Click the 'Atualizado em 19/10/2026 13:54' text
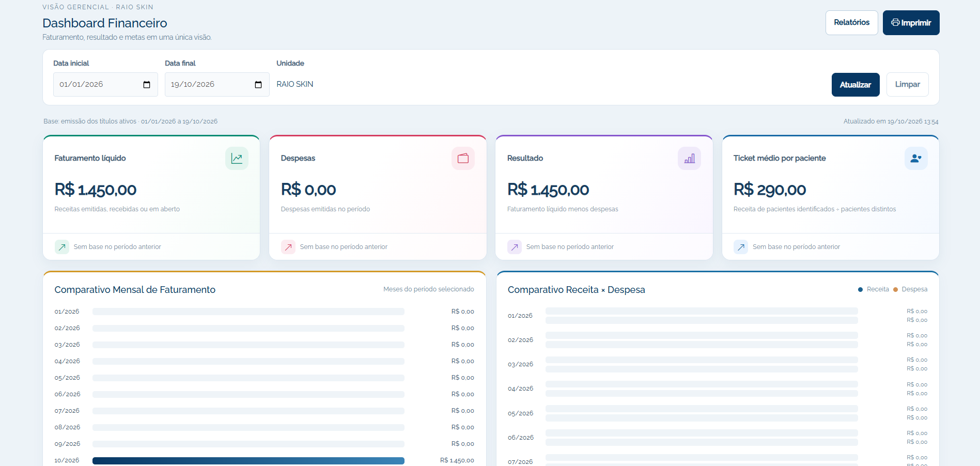The height and width of the screenshot is (466, 980). point(891,121)
